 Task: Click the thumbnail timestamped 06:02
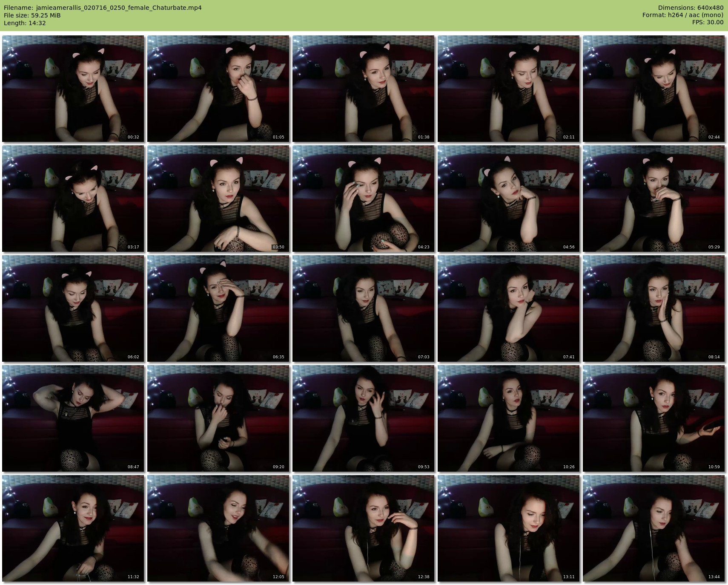tap(73, 308)
